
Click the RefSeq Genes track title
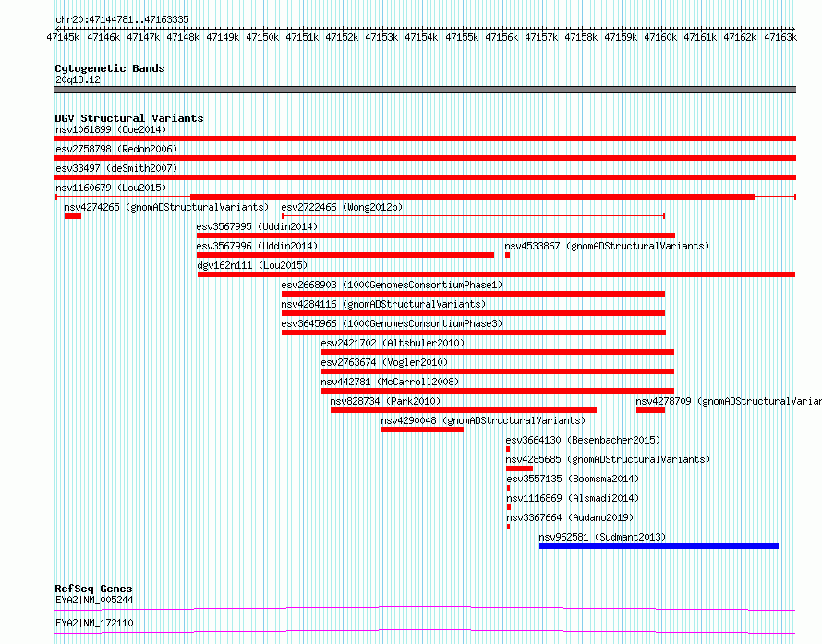(93, 589)
